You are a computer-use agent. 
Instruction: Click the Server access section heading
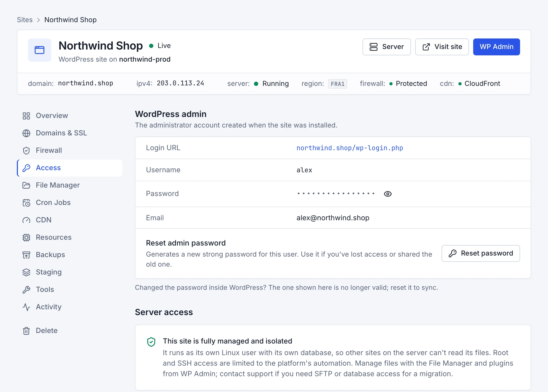click(164, 312)
